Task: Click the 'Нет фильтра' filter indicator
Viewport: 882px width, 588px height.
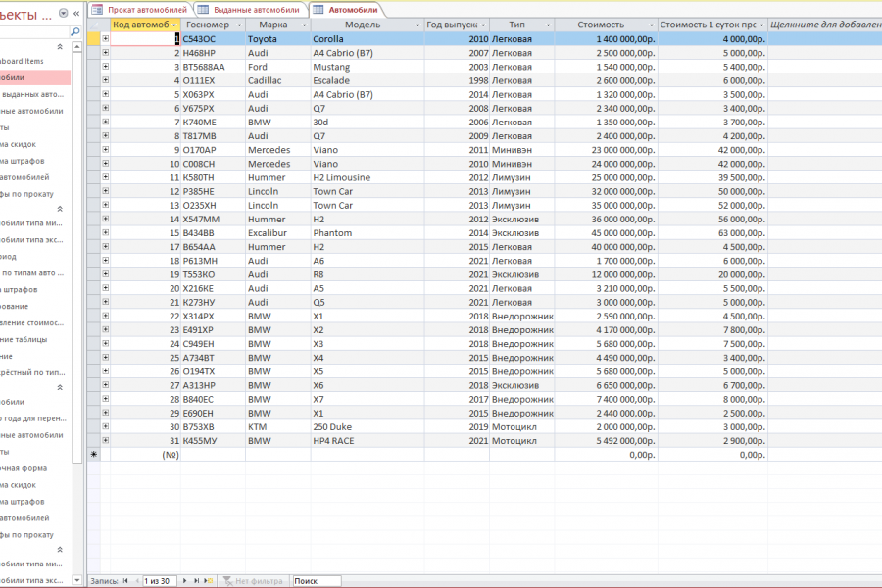Action: [x=253, y=581]
